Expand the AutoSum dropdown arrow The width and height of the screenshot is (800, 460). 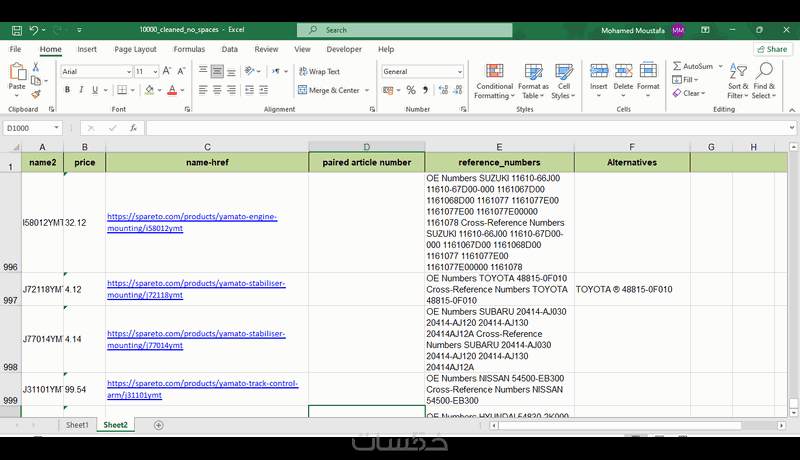720,66
